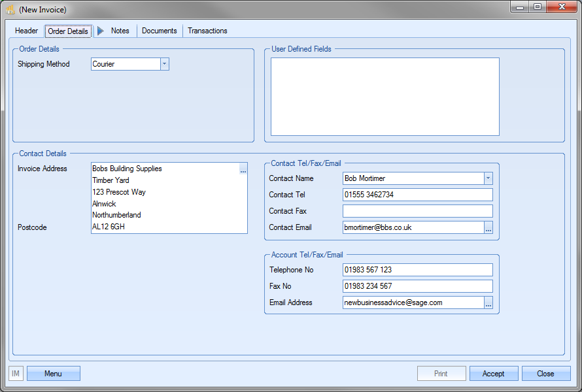Go to the Documents tab

coord(160,31)
